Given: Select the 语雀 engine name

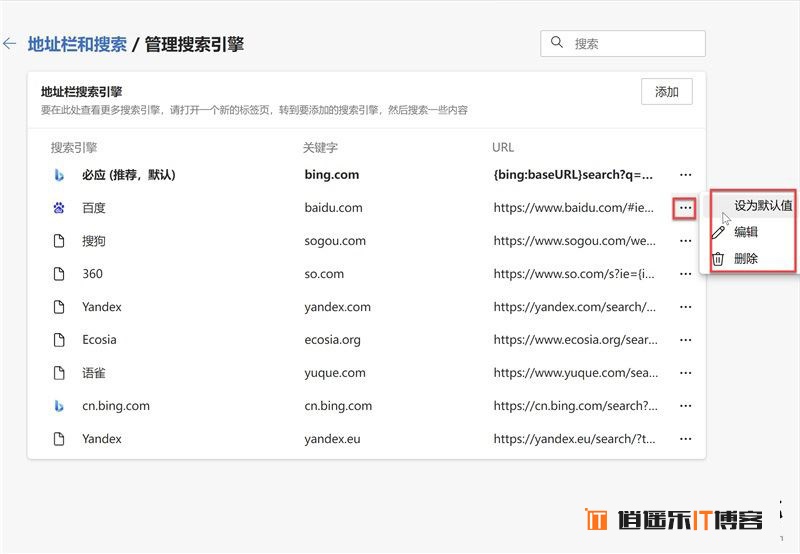Looking at the screenshot, I should (x=94, y=373).
